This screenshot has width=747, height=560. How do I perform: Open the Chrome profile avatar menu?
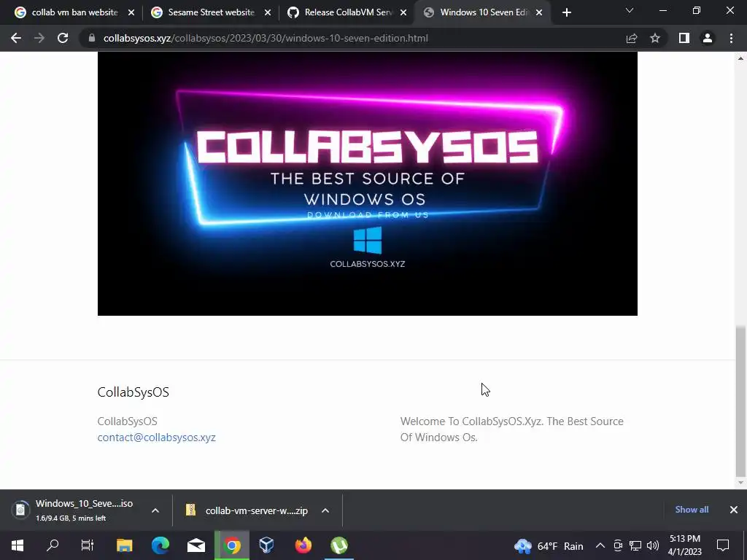708,38
